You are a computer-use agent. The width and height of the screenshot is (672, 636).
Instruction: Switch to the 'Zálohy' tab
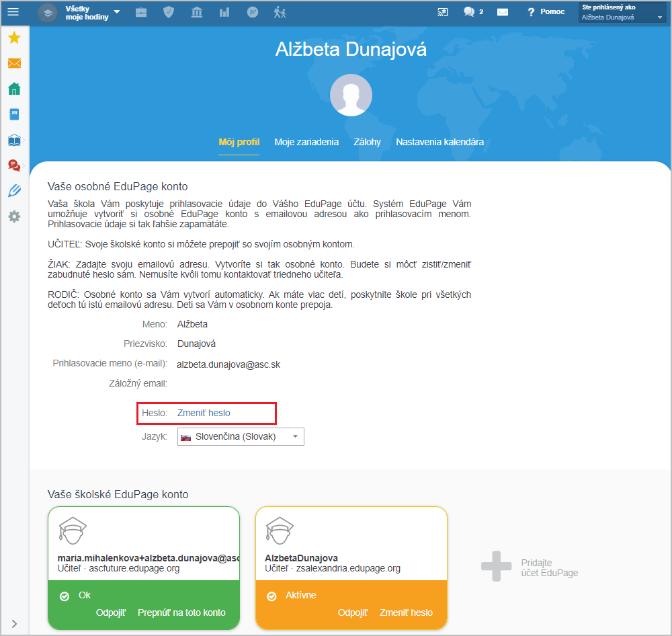pos(368,142)
